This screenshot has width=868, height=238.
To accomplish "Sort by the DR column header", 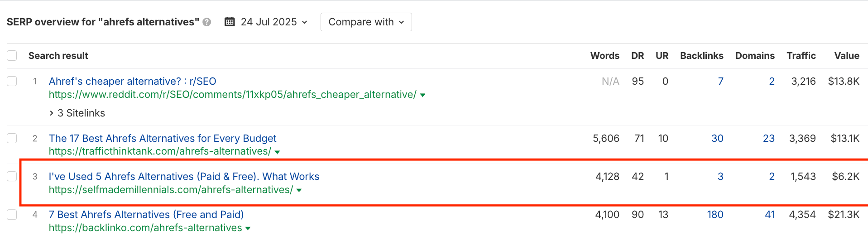I will (638, 56).
